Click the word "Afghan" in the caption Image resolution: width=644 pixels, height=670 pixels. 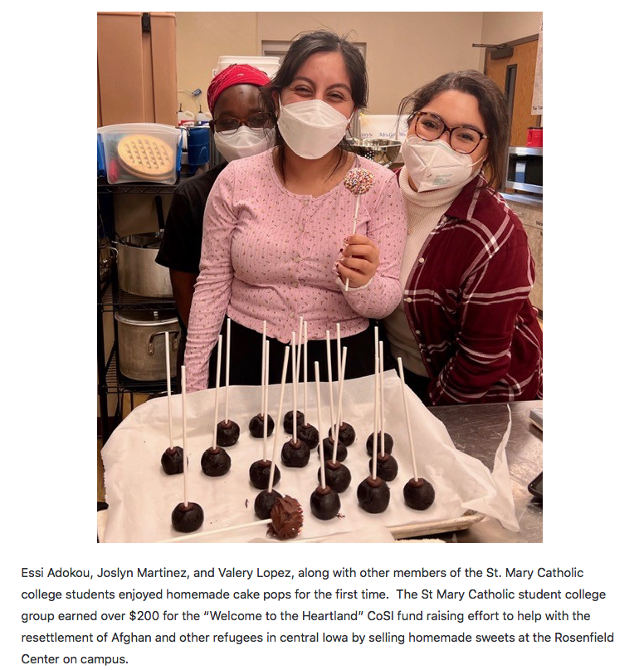pos(131,638)
